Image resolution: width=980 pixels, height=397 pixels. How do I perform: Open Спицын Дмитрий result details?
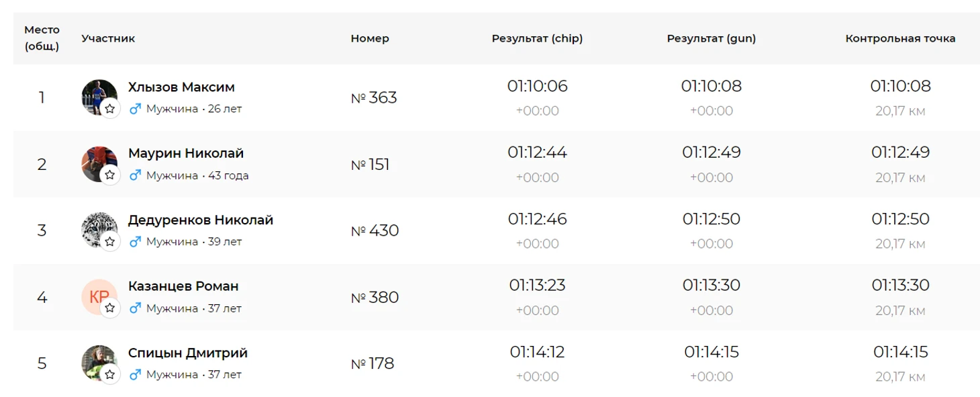188,353
